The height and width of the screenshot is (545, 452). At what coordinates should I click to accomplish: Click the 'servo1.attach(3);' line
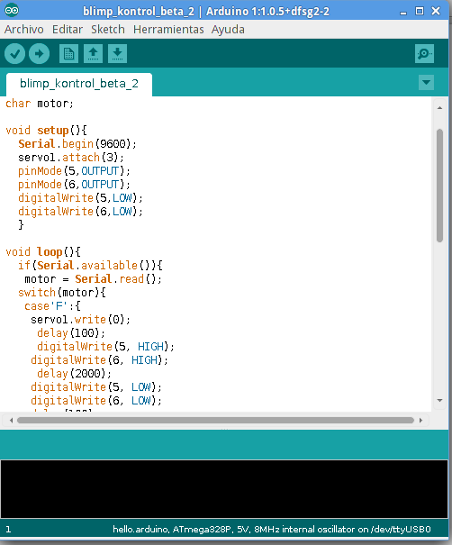(71, 157)
